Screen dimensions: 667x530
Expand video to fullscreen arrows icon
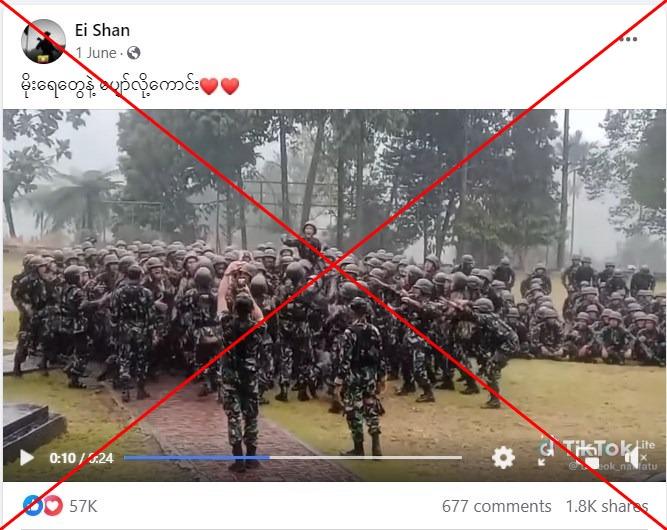pos(543,458)
